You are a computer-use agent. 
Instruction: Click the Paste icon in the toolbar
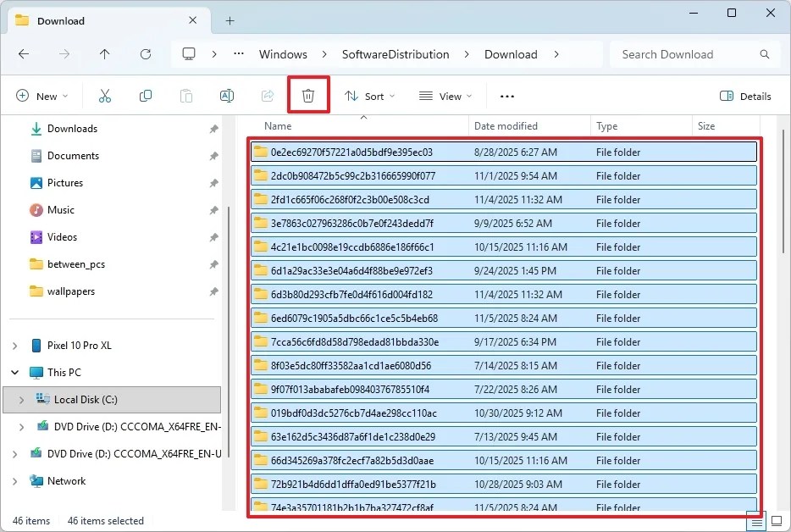tap(185, 96)
